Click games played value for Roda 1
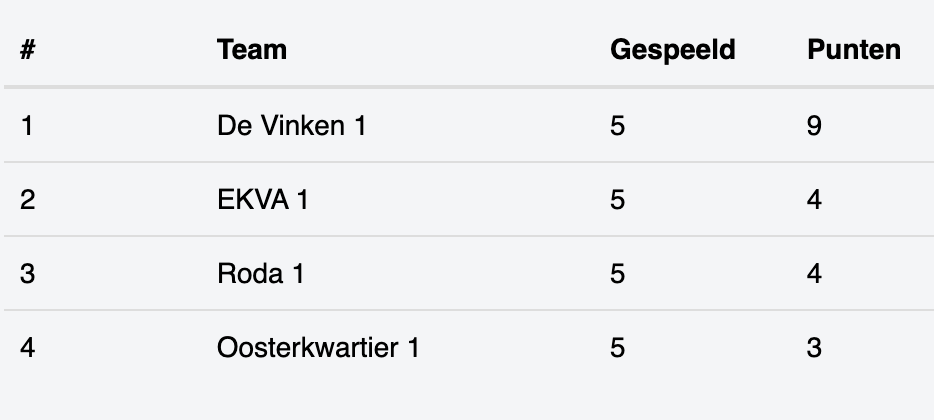Image resolution: width=934 pixels, height=420 pixels. pyautogui.click(x=617, y=273)
